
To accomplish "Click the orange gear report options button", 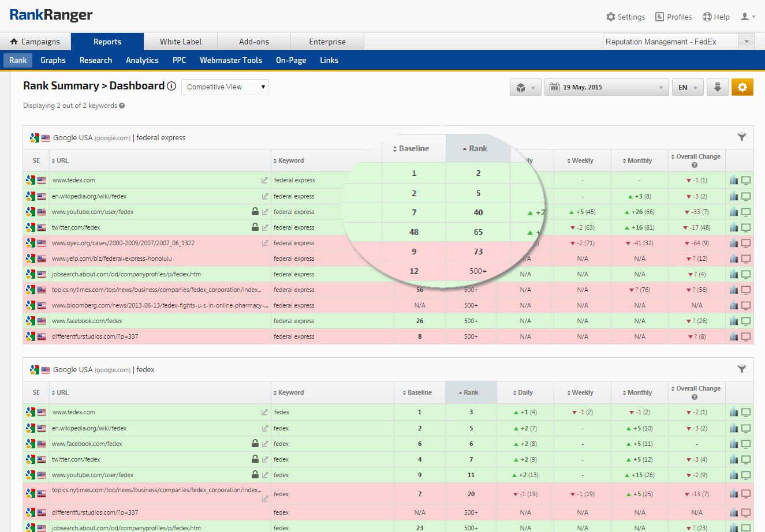I will coord(742,87).
